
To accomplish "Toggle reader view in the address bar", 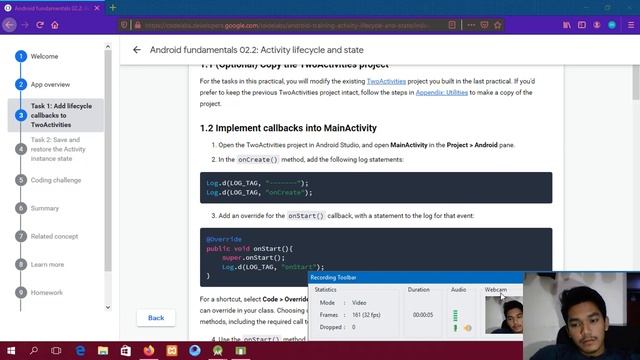I will [452, 25].
